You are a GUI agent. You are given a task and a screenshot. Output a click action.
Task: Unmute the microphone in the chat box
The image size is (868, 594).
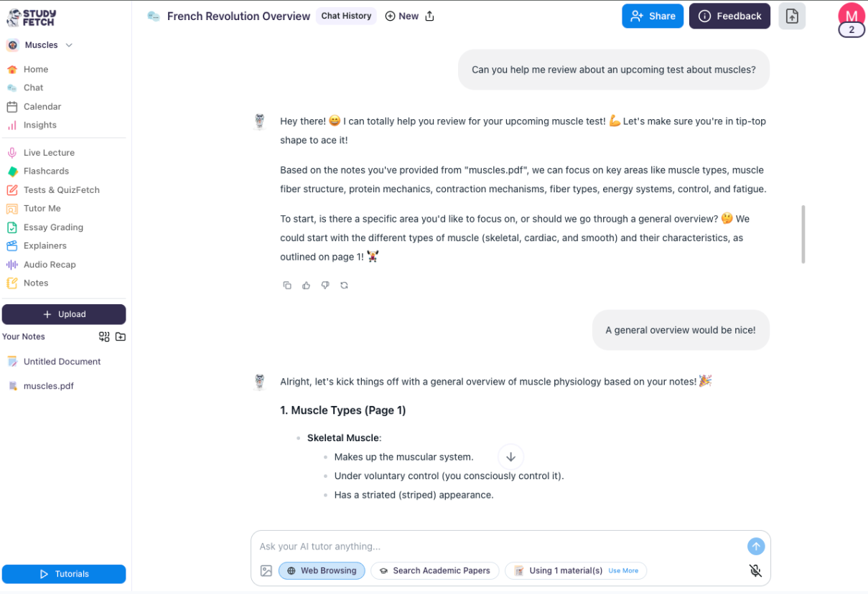point(755,570)
